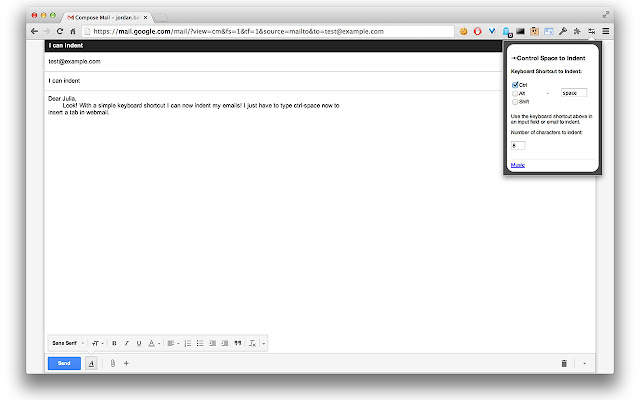The height and width of the screenshot is (400, 640).
Task: Click the red Opera-style extension icon
Action: 478,31
